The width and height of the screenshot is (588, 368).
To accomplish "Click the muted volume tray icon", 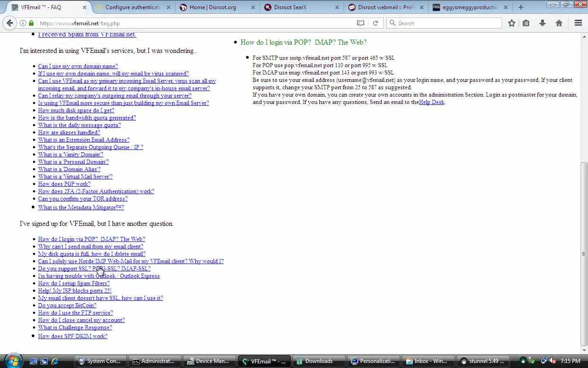I will [x=553, y=361].
